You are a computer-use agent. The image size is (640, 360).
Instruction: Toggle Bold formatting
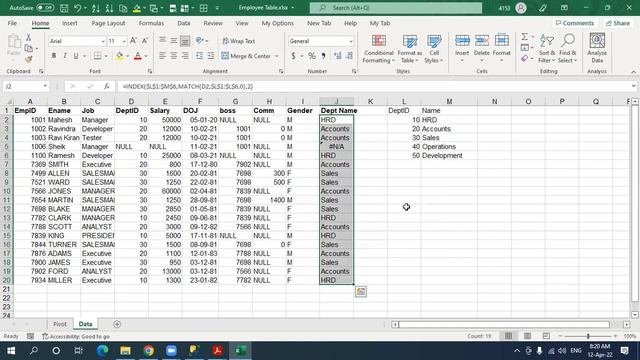click(x=54, y=56)
